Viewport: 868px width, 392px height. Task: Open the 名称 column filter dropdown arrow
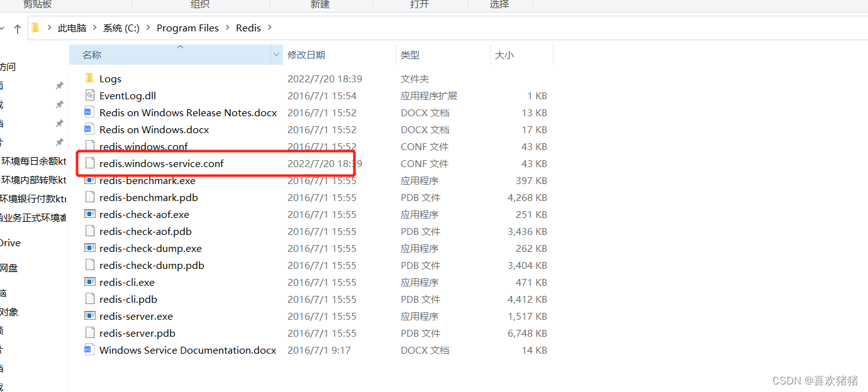click(276, 55)
